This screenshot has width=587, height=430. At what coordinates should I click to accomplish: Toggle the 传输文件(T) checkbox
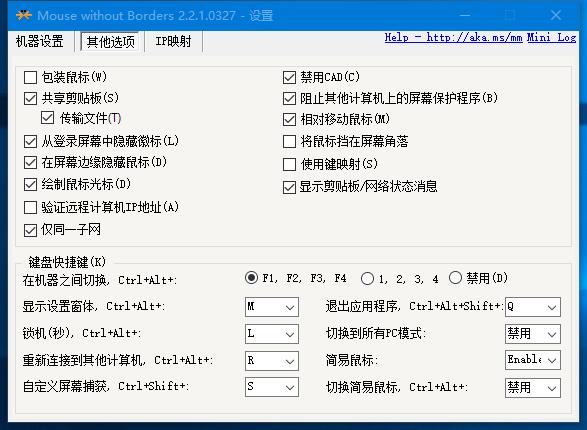tap(47, 118)
